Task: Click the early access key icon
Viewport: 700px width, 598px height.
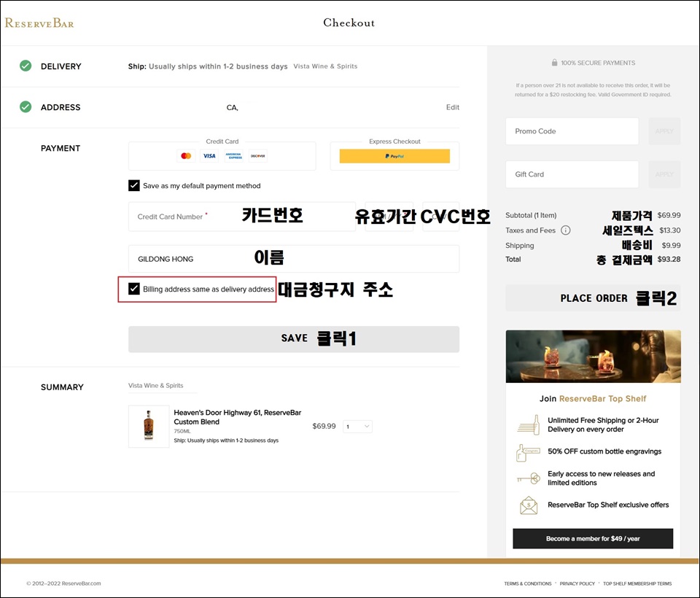Action: click(x=529, y=478)
